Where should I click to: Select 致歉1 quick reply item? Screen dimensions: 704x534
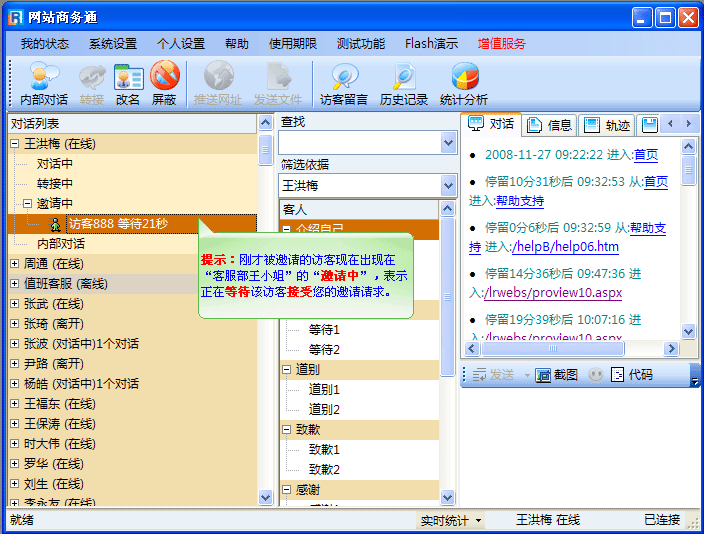[324, 450]
